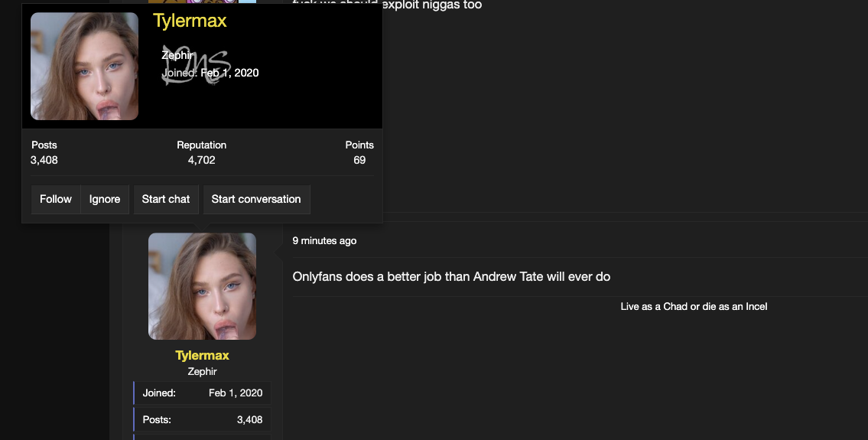Click the 'Zephir' title under username in sidebar
Viewport: 868px width, 440px height.
point(202,371)
